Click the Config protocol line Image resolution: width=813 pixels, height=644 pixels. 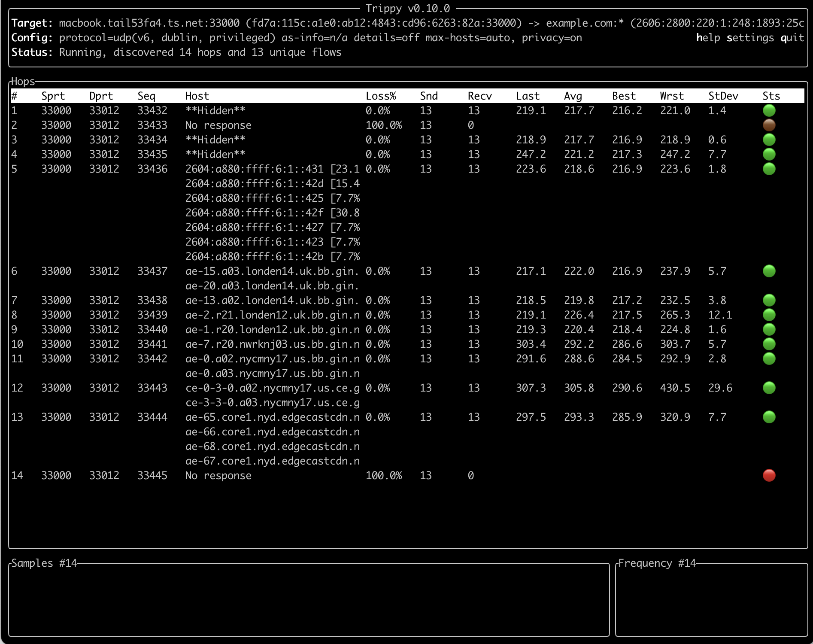click(x=297, y=38)
